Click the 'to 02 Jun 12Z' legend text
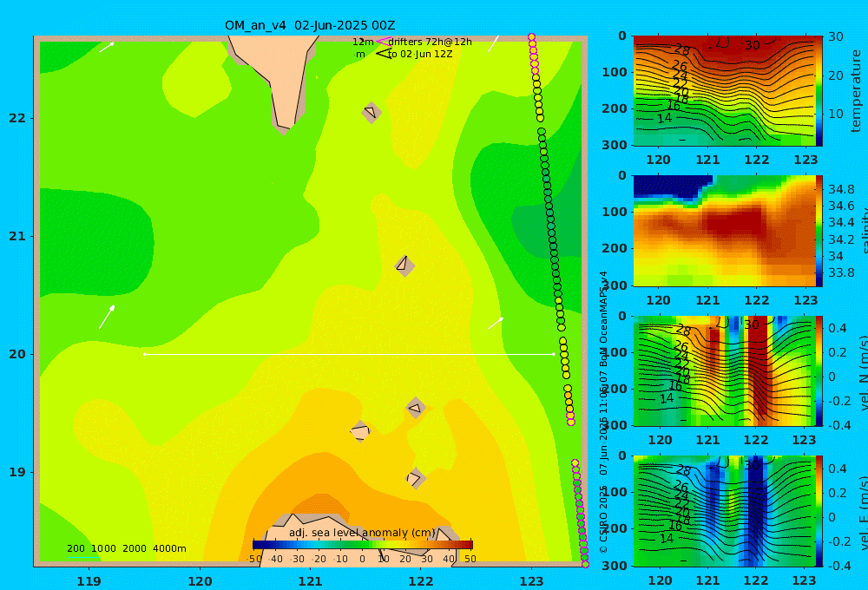Image resolution: width=868 pixels, height=590 pixels. coord(420,55)
